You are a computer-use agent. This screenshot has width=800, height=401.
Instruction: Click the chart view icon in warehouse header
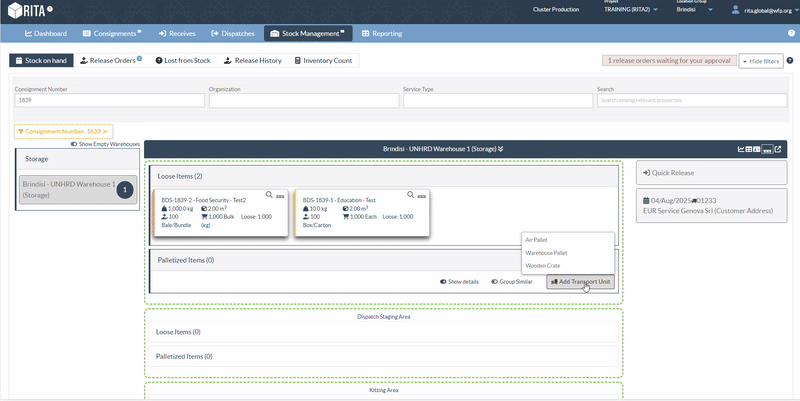[741, 149]
